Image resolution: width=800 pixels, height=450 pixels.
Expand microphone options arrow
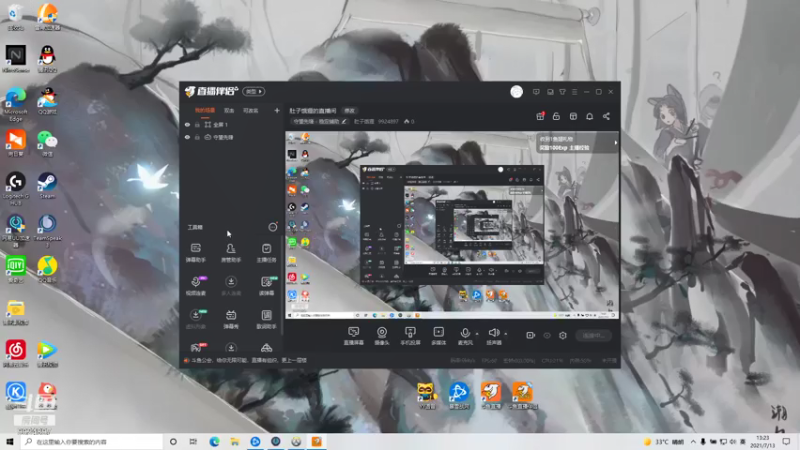[477, 334]
